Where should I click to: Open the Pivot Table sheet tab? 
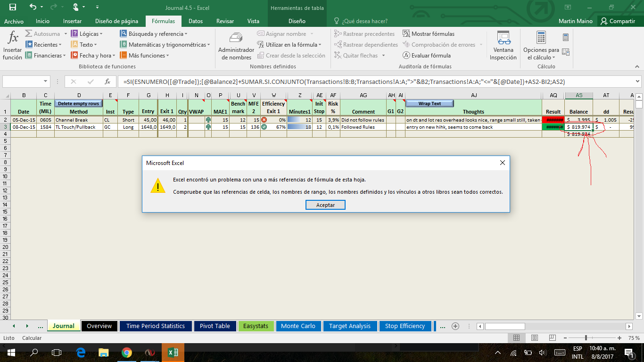(215, 326)
